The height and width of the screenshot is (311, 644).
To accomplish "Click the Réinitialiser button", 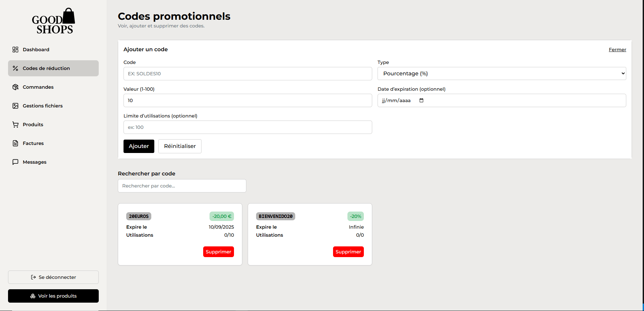I will pyautogui.click(x=180, y=146).
